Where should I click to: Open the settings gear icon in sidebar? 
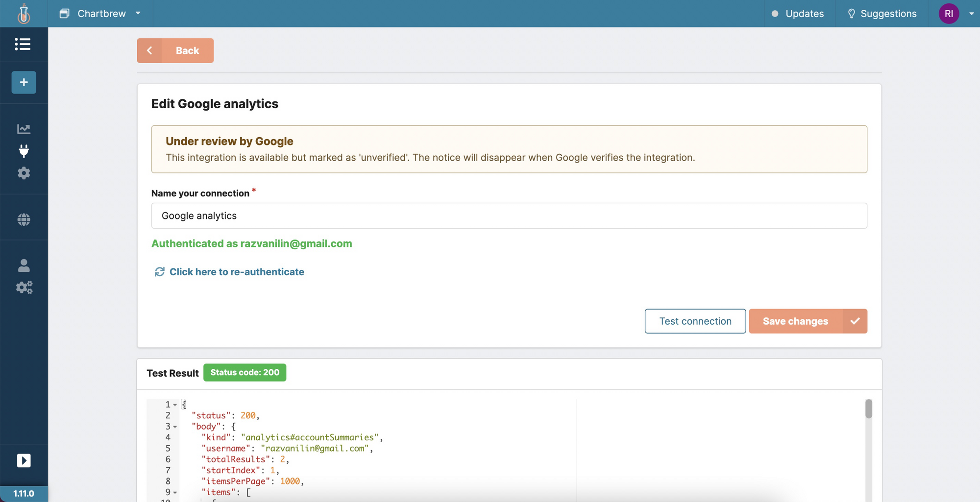[23, 173]
